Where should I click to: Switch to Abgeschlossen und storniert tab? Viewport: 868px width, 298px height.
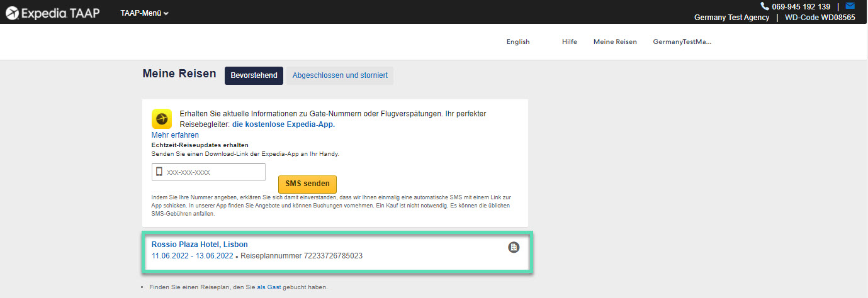[x=340, y=75]
